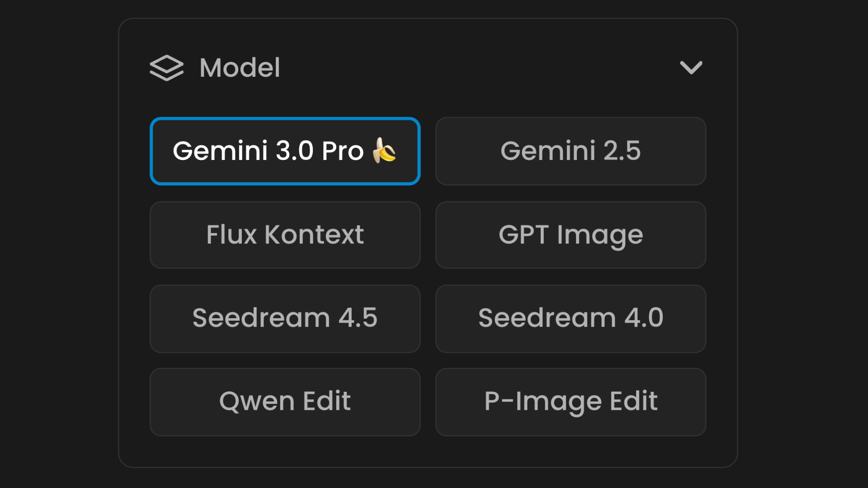Select Seedream 4.5 as the model

285,318
